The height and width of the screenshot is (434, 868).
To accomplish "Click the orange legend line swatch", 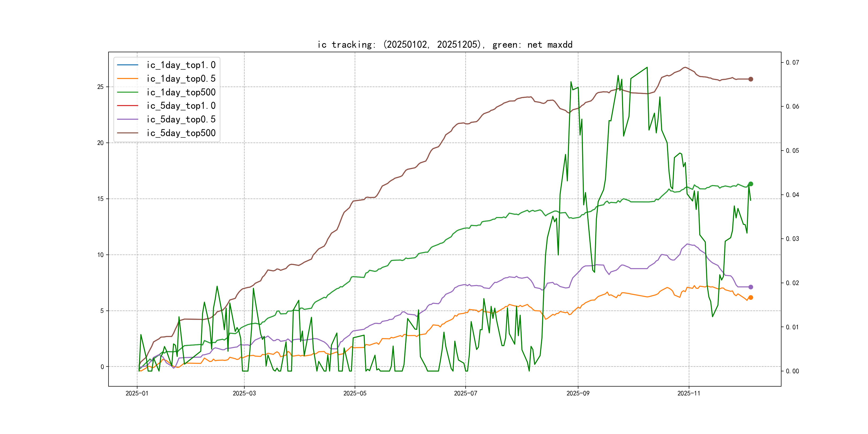I will (x=127, y=78).
